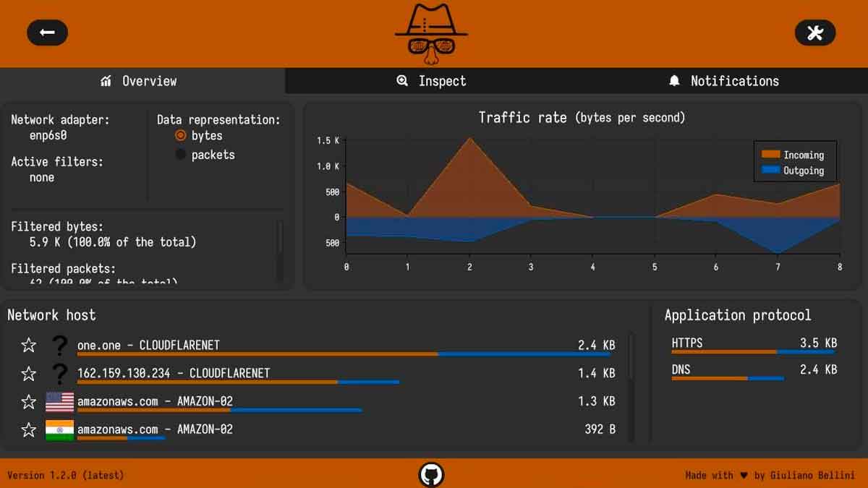Click the 2.4 KB value for one.one
The image size is (868, 488).
click(x=597, y=346)
